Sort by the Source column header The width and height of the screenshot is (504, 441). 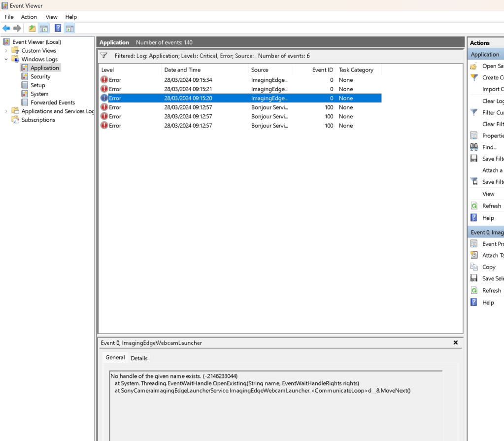pos(270,70)
